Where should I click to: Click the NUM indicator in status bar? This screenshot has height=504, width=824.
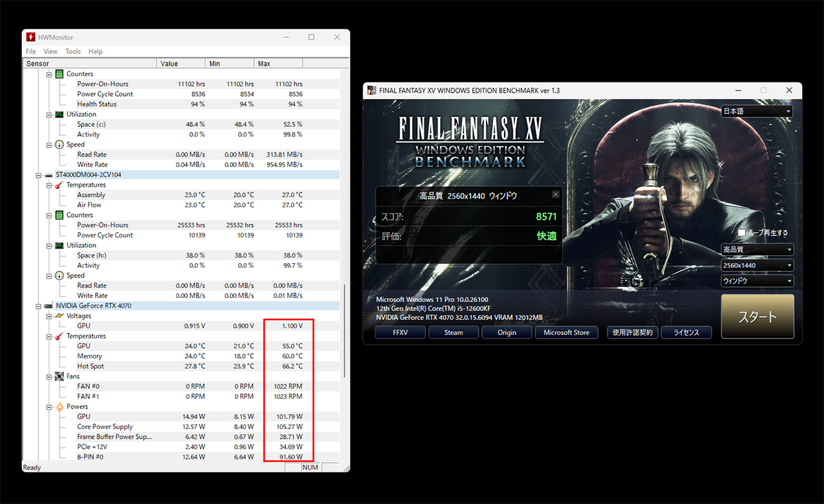310,468
